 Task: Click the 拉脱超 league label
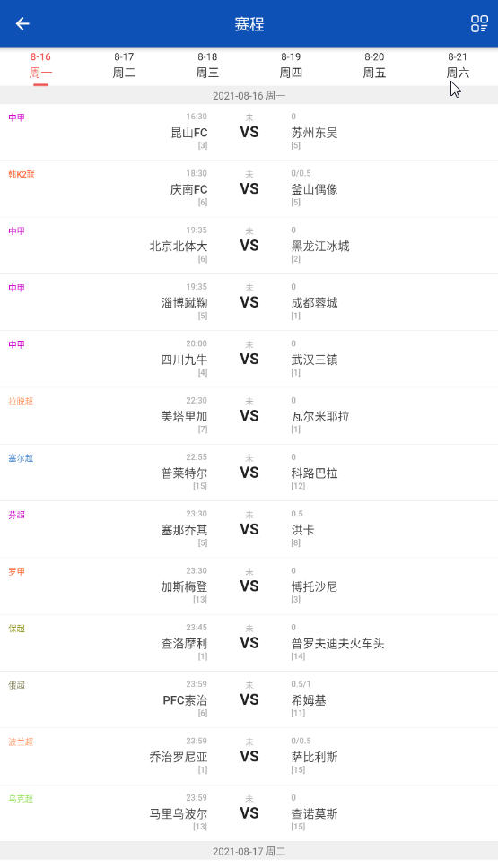point(21,402)
